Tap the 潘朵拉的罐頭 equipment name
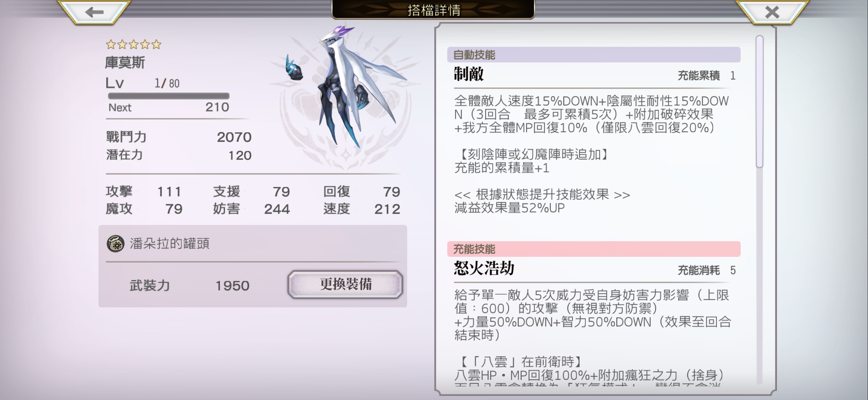The width and height of the screenshot is (868, 400). [x=169, y=244]
